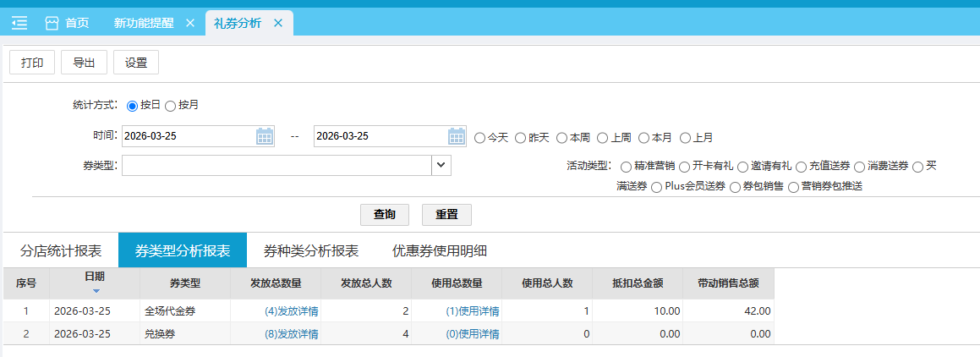Open the 优惠券使用明细 tab
Screen dimensions: 980x357
coord(439,250)
